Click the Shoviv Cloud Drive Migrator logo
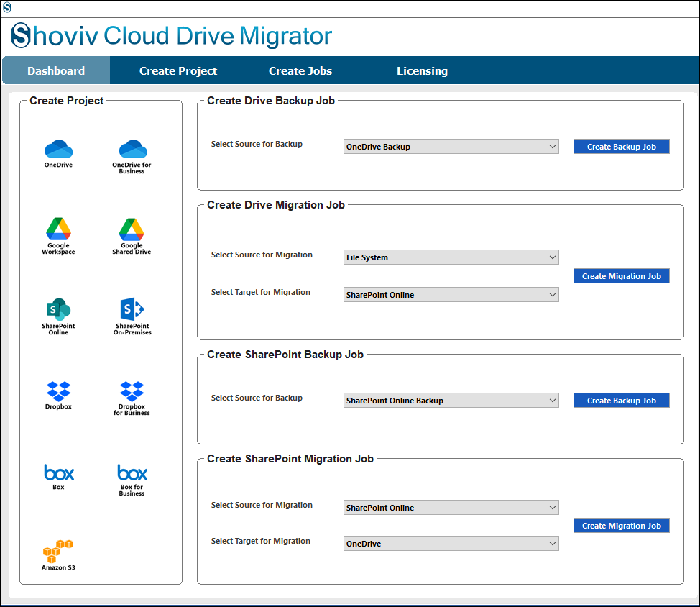The image size is (700, 607). coord(172,36)
